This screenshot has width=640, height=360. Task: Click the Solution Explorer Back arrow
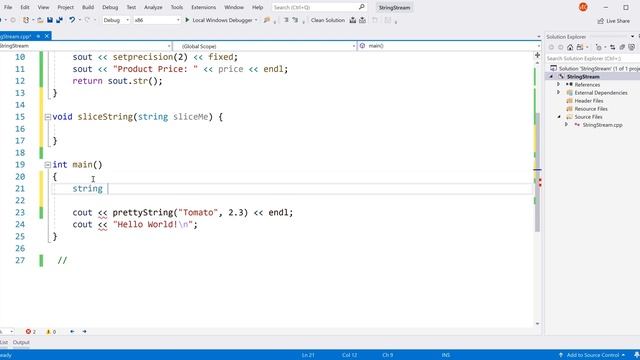point(551,47)
